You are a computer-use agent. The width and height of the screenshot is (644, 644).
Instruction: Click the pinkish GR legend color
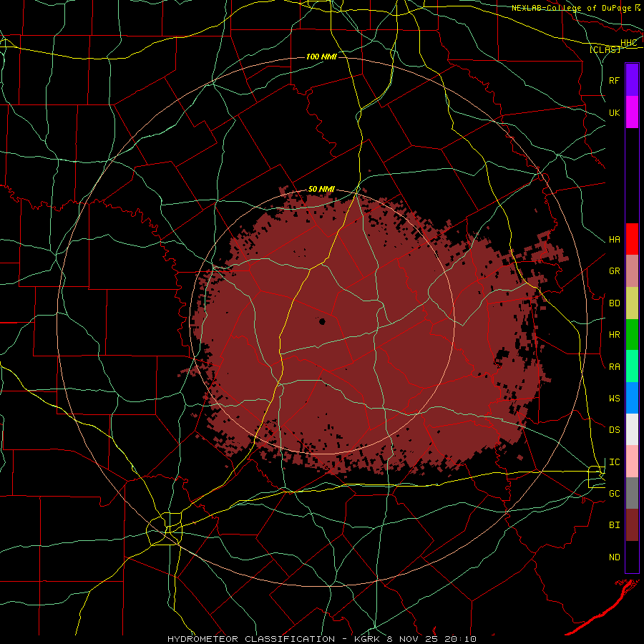point(632,271)
